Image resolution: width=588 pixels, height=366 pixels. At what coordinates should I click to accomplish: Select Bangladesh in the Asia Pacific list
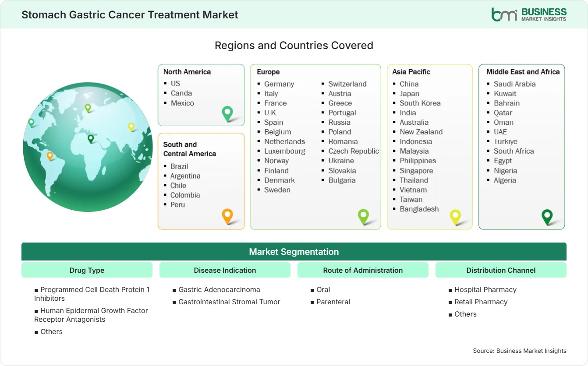click(x=419, y=209)
